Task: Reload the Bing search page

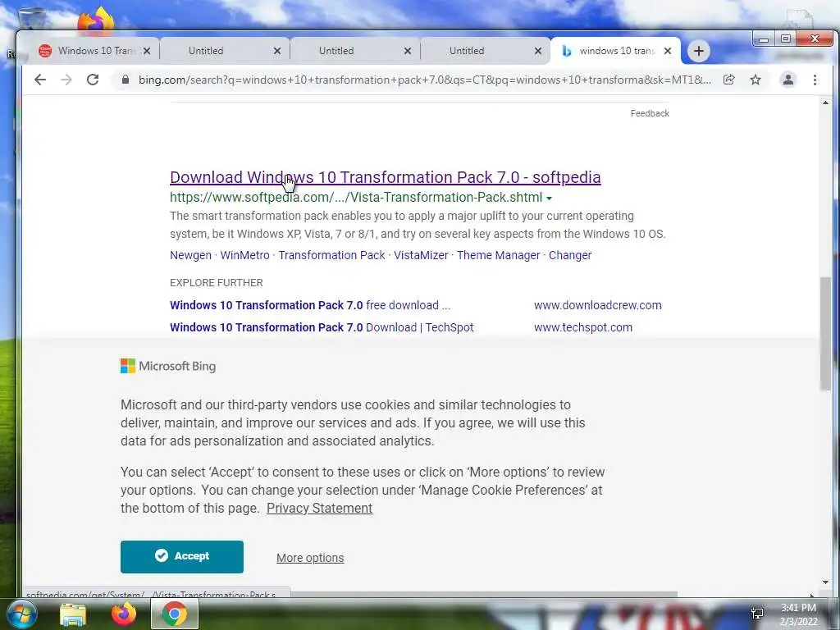Action: pos(93,80)
